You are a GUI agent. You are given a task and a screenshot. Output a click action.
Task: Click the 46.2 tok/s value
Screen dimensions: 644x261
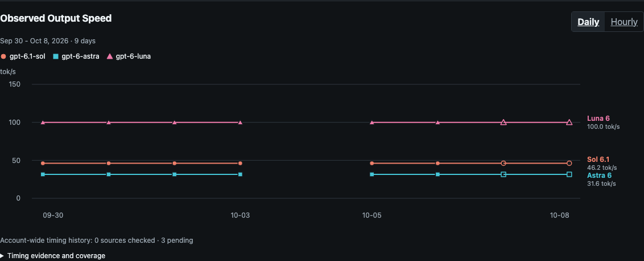pos(602,168)
